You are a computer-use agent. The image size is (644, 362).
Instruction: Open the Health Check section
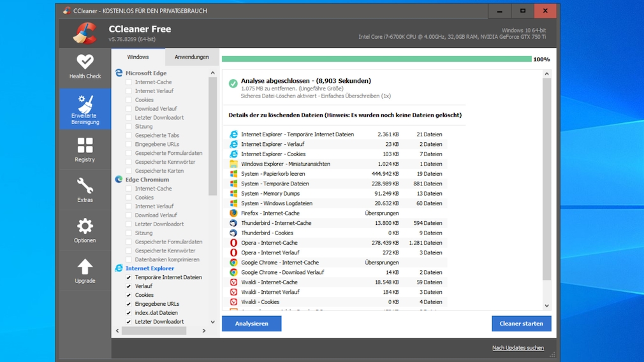(x=85, y=68)
